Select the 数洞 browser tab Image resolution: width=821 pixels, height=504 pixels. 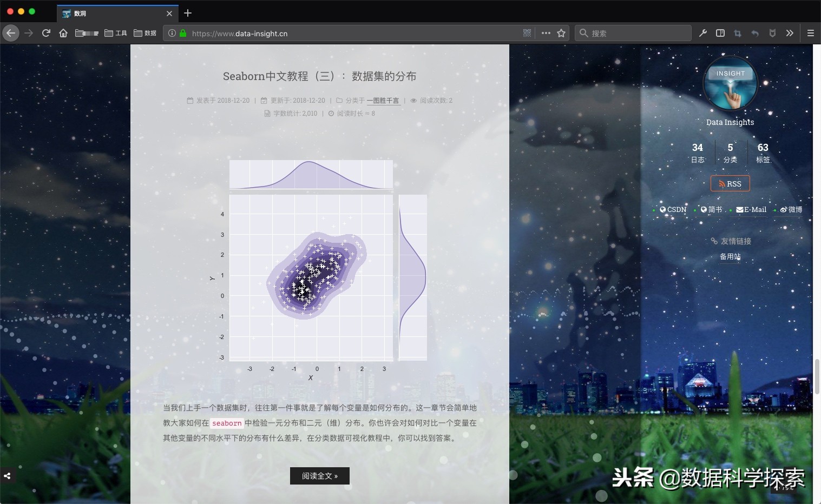click(117, 14)
